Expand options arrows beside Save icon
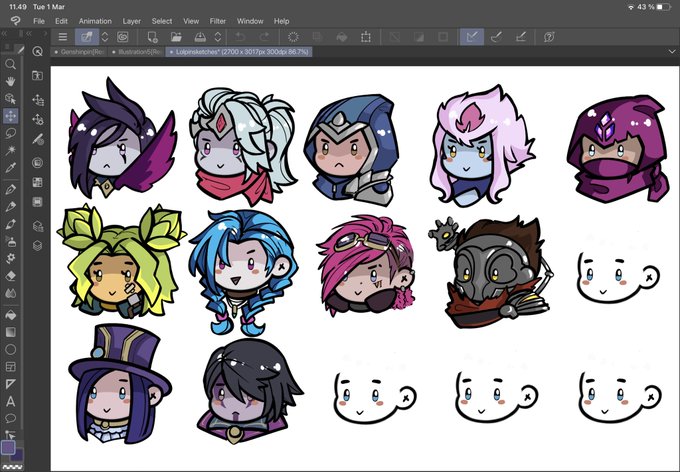Screen dimensions: 680x472 tap(218, 37)
